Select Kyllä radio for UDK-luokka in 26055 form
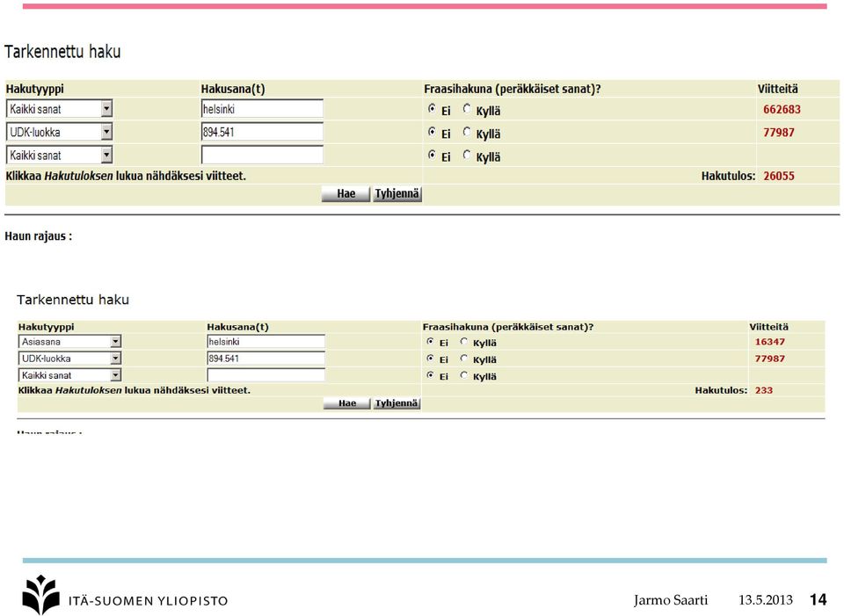844x616 pixels. coord(467,132)
